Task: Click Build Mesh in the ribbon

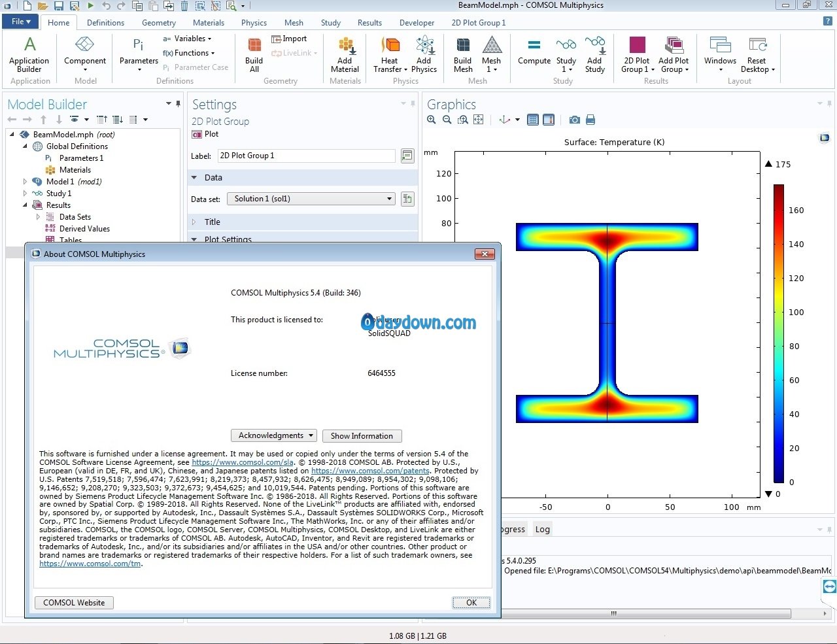Action: click(x=463, y=54)
